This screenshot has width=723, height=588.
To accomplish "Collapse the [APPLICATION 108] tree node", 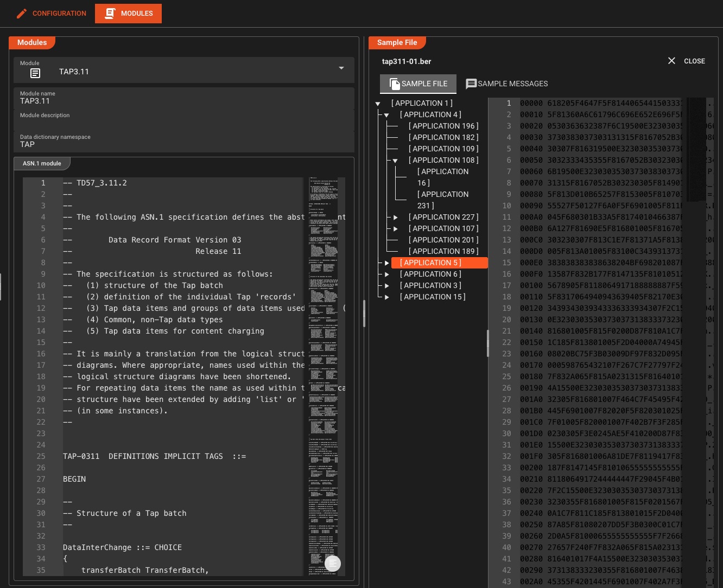I will coord(395,160).
